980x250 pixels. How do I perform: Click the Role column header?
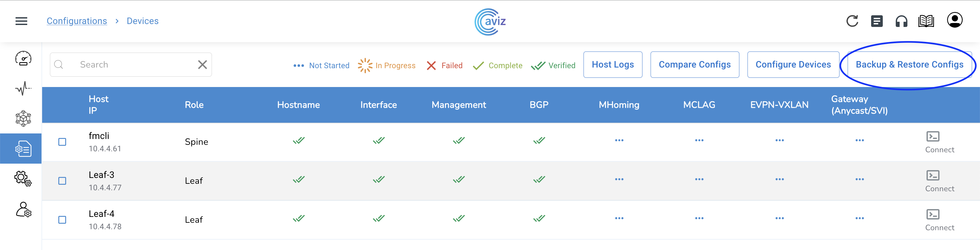tap(194, 105)
